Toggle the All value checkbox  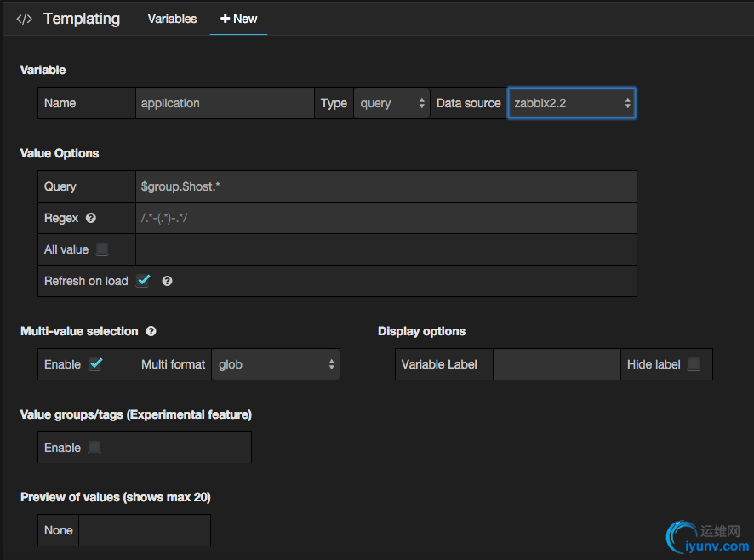(x=102, y=249)
